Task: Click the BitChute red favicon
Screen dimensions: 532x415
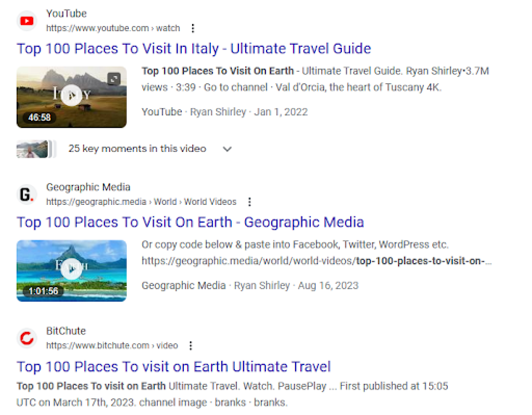Action: (x=27, y=338)
